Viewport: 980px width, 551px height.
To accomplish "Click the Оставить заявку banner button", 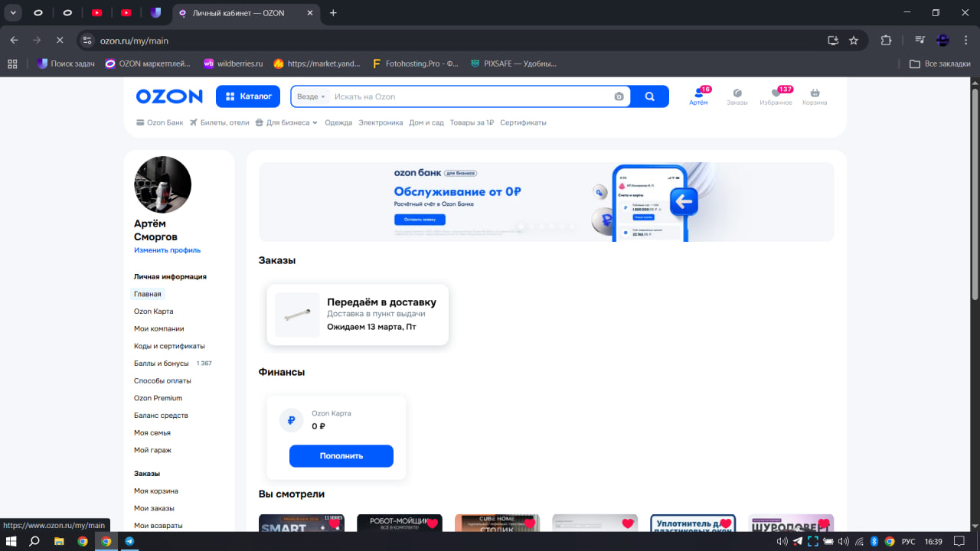I will 420,220.
